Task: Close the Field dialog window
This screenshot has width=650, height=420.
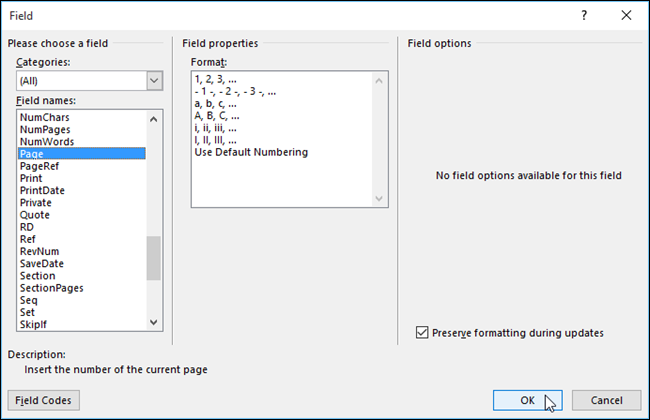Action: pyautogui.click(x=625, y=16)
